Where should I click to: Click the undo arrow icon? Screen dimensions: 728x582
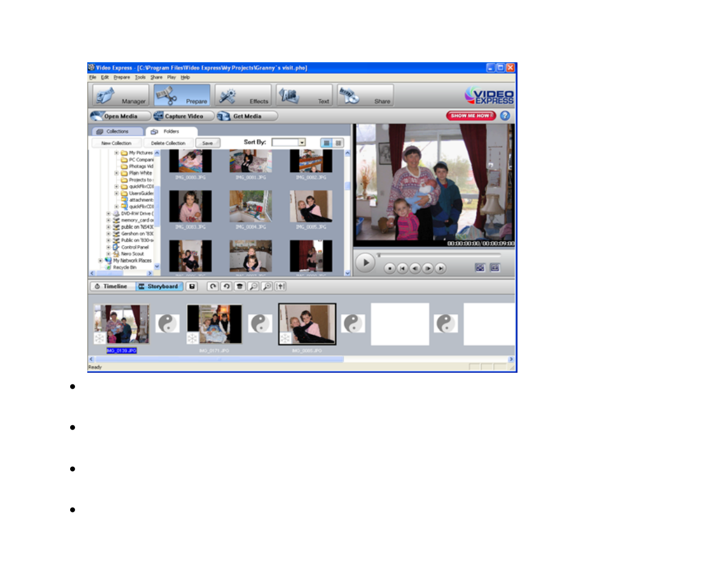[x=226, y=286]
